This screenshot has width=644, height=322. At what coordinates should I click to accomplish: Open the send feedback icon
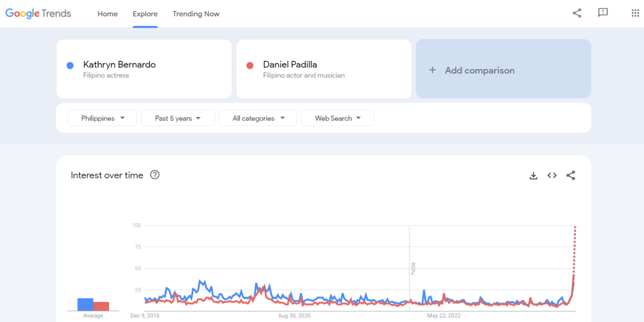pyautogui.click(x=603, y=13)
